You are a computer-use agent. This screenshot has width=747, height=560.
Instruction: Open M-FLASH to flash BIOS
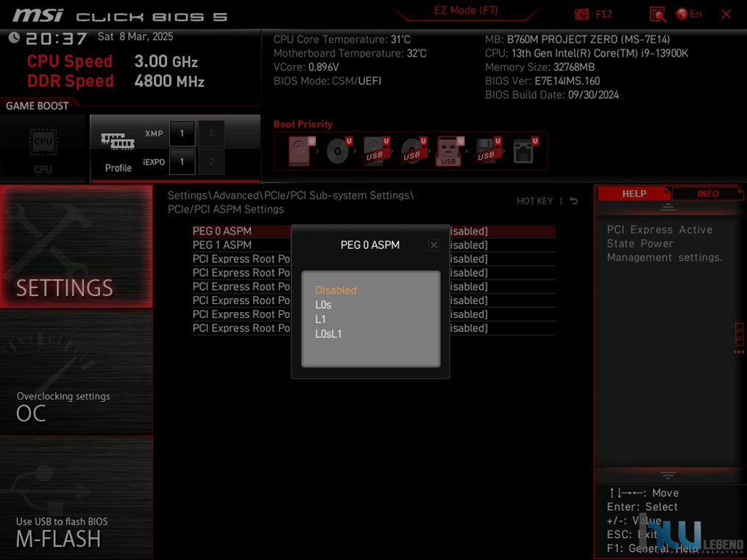(77, 497)
